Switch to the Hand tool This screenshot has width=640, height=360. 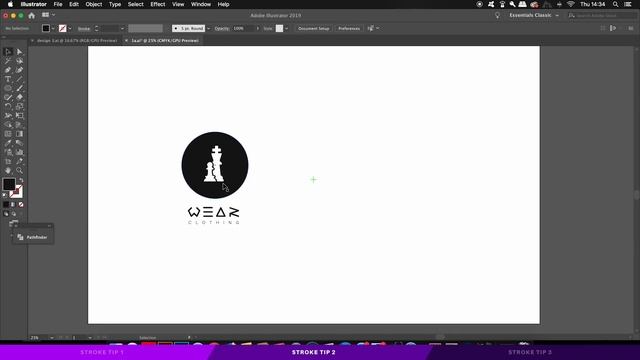tap(8, 171)
